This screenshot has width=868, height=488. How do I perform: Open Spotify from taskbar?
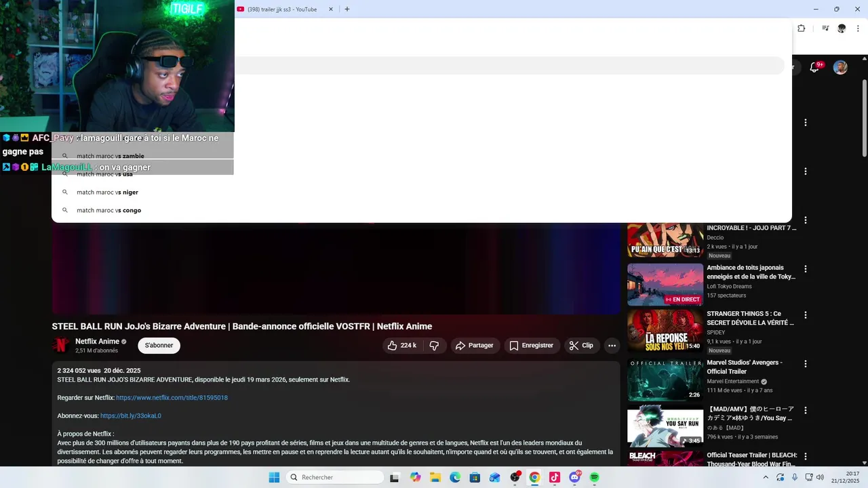click(x=595, y=477)
